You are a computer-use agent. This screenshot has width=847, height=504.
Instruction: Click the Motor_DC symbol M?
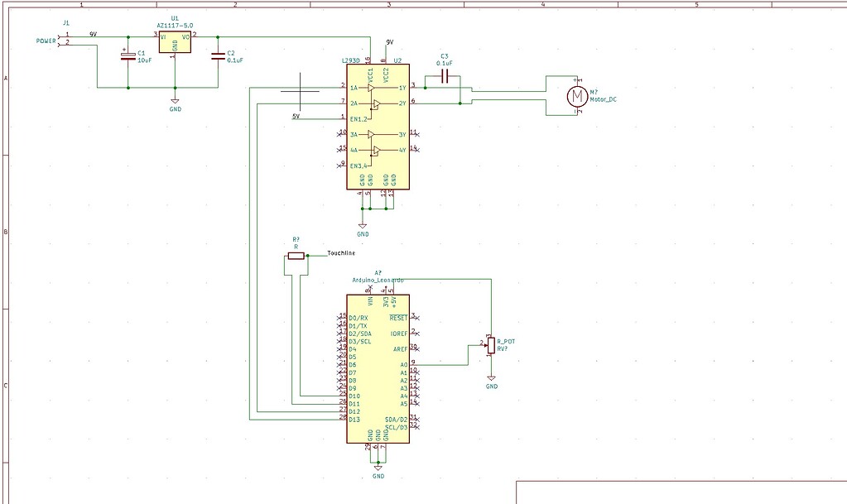click(x=577, y=95)
